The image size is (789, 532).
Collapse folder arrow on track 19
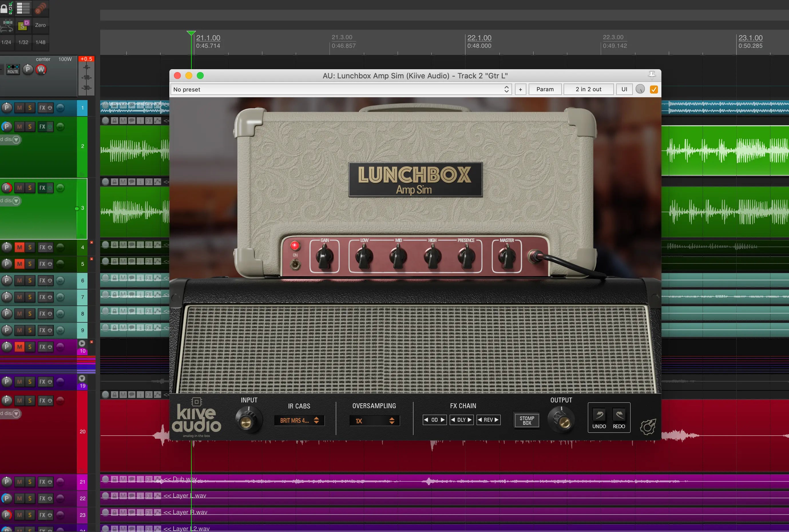point(82,378)
